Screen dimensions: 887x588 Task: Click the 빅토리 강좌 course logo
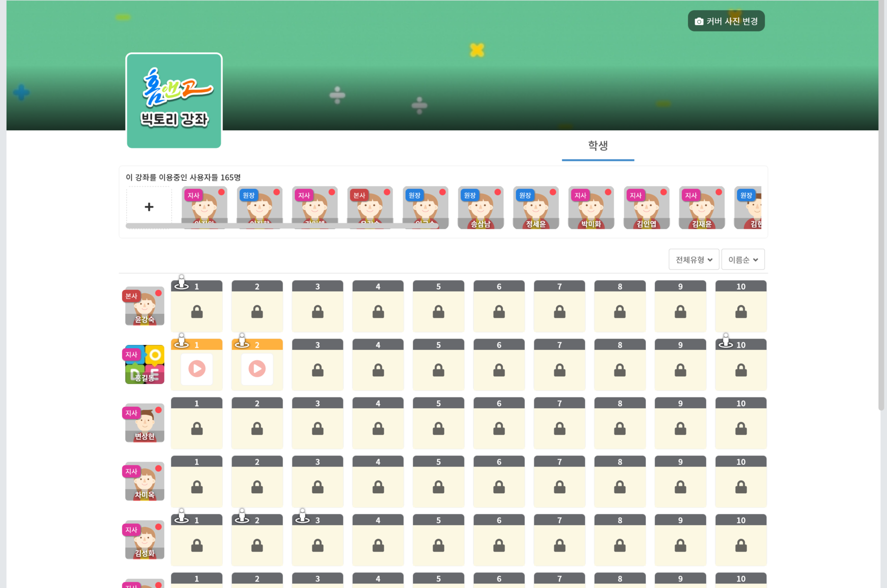point(174,101)
